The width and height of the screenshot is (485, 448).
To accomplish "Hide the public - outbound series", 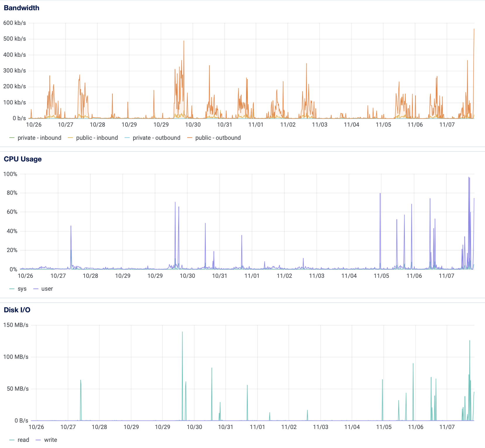I will pyautogui.click(x=218, y=137).
